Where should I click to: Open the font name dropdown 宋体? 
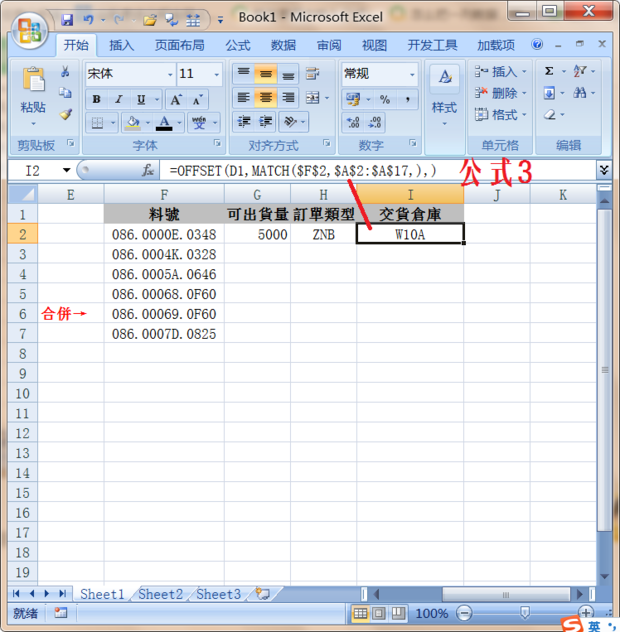coord(170,75)
